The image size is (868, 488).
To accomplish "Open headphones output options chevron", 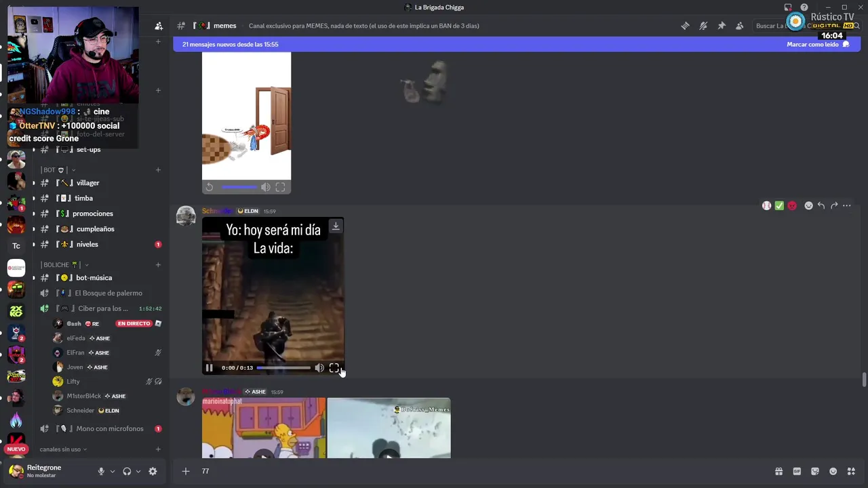I will (x=138, y=471).
